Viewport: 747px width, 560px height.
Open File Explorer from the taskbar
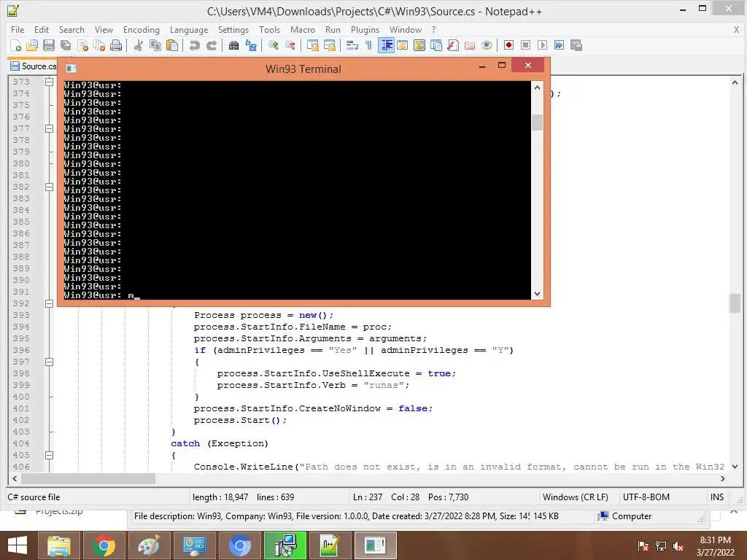58,545
